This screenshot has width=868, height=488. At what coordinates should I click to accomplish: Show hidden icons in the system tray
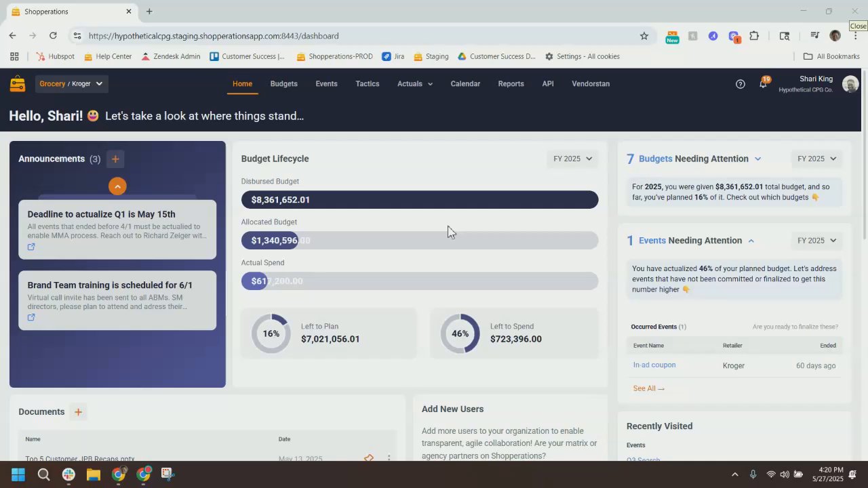[734, 474]
